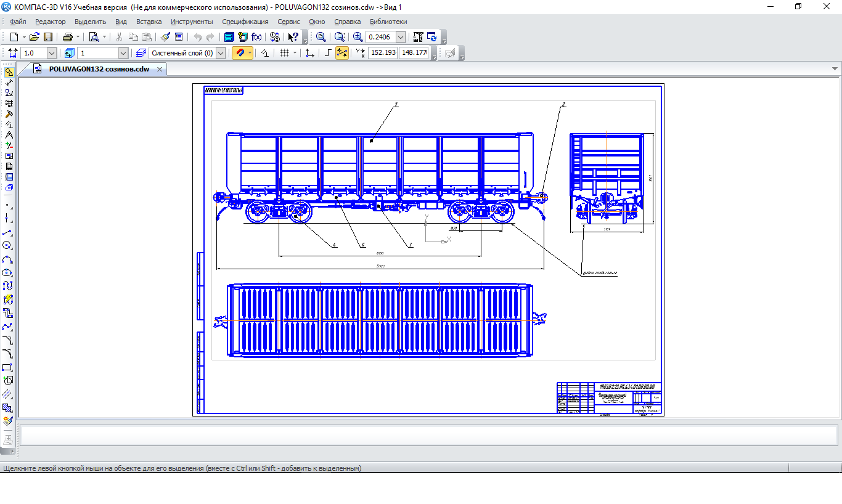Expand the zoom scale 0.2406 dropdown

pos(401,37)
